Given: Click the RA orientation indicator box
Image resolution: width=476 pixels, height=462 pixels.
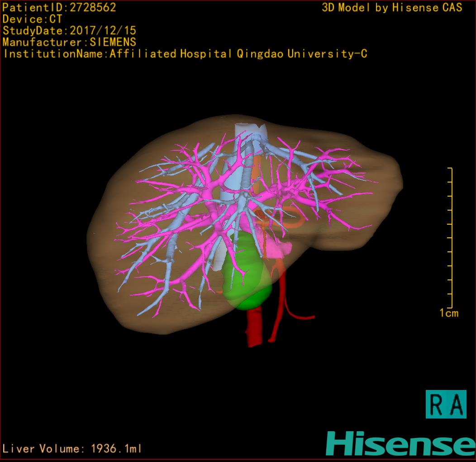Looking at the screenshot, I should (x=446, y=404).
